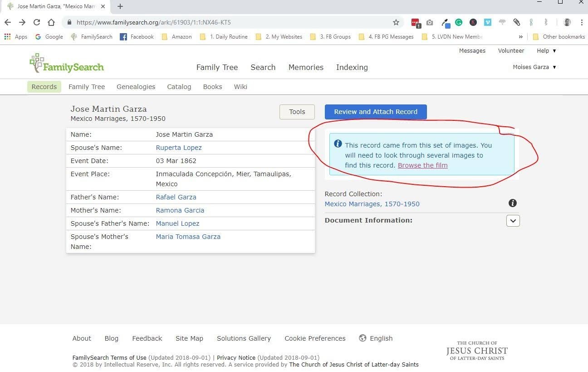Click the language globe icon in footer

coord(363,338)
